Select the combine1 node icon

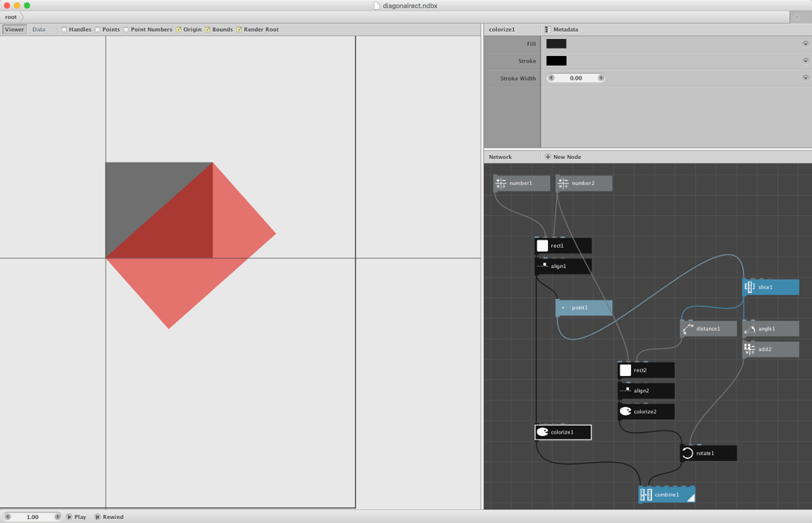click(x=646, y=495)
